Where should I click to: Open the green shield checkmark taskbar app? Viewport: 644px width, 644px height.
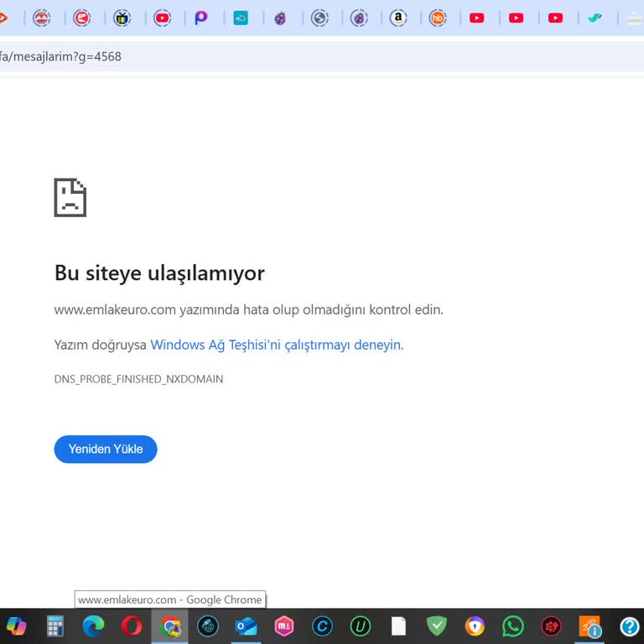[437, 626]
